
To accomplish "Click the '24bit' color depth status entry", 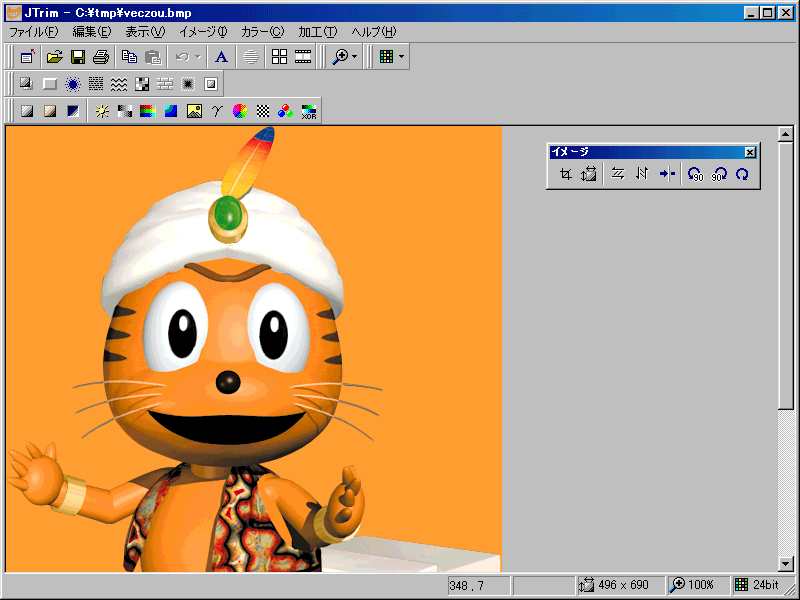I will point(758,585).
